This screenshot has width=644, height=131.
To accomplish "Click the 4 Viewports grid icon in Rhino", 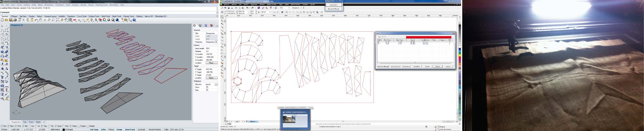I will pyautogui.click(x=70, y=20).
